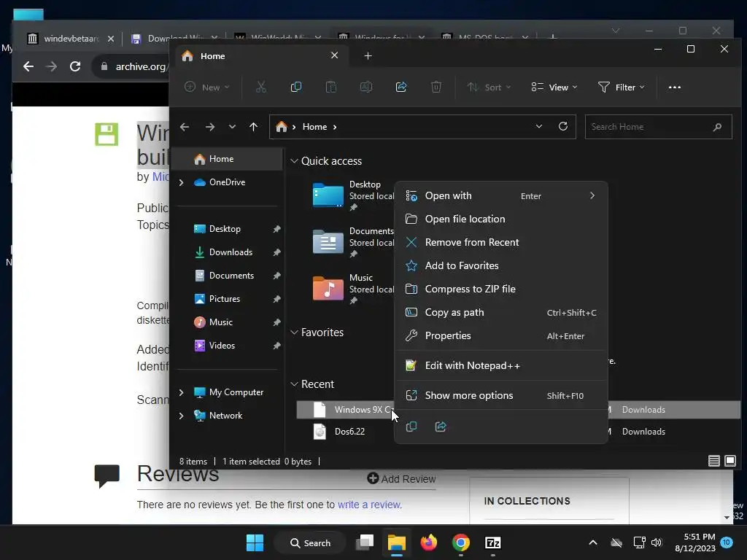Refresh the Home folder view
The image size is (747, 560).
(x=563, y=126)
